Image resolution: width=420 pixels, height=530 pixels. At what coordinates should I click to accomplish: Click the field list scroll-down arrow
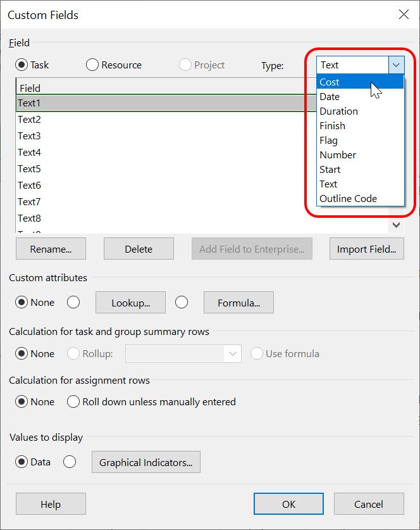[397, 225]
